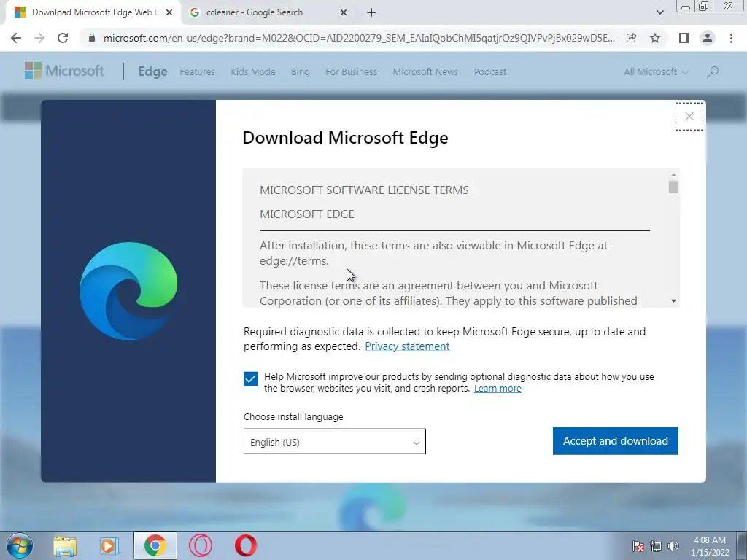The height and width of the screenshot is (560, 747).
Task: Open Opera GX from the taskbar
Action: point(201,545)
